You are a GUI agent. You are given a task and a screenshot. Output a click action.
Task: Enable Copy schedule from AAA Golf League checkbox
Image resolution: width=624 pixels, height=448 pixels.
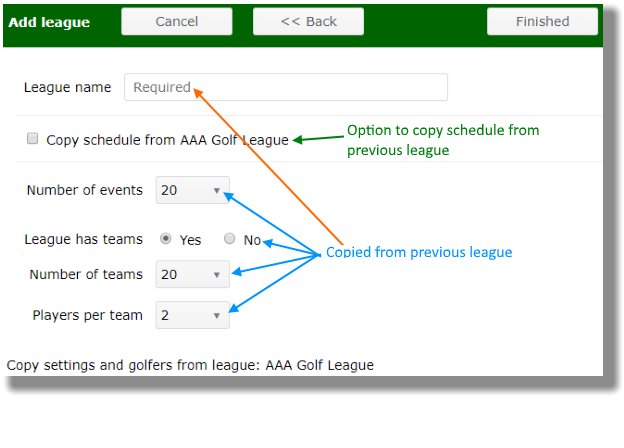[x=33, y=138]
